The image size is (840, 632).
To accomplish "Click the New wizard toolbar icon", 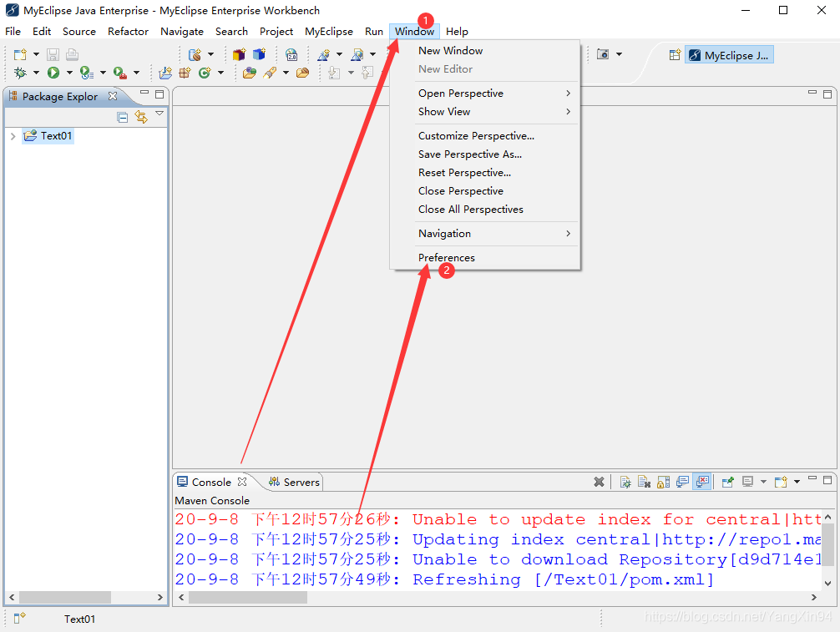I will 20,54.
